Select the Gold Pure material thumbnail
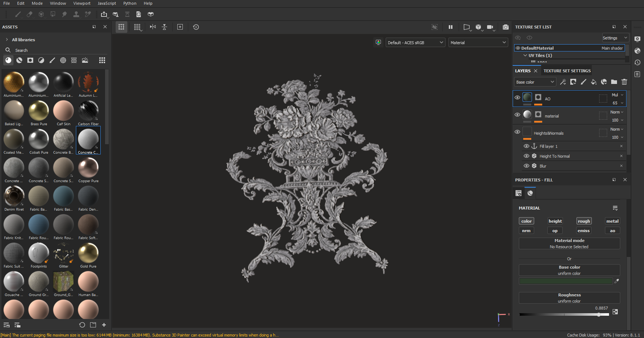This screenshot has width=644, height=338. click(88, 253)
